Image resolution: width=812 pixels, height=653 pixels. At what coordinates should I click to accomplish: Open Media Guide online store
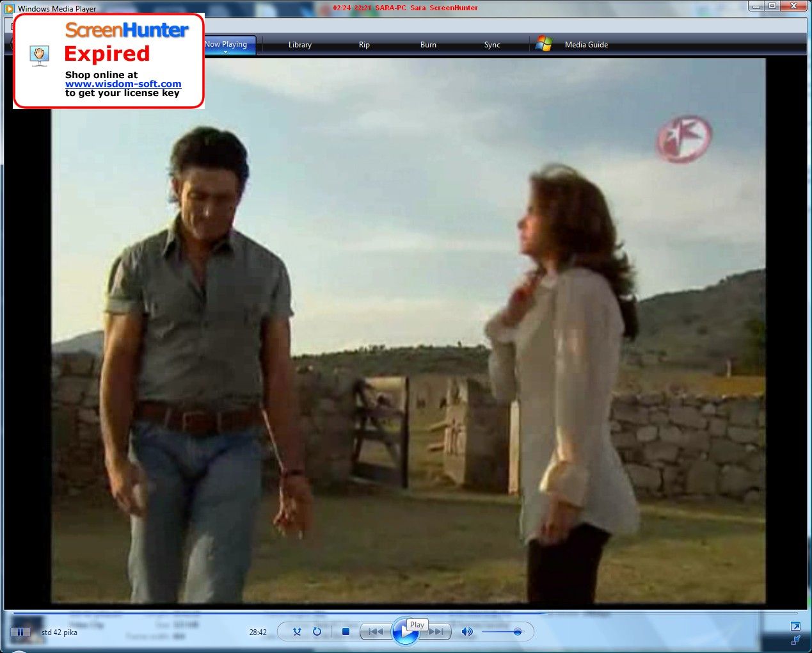[x=586, y=45]
